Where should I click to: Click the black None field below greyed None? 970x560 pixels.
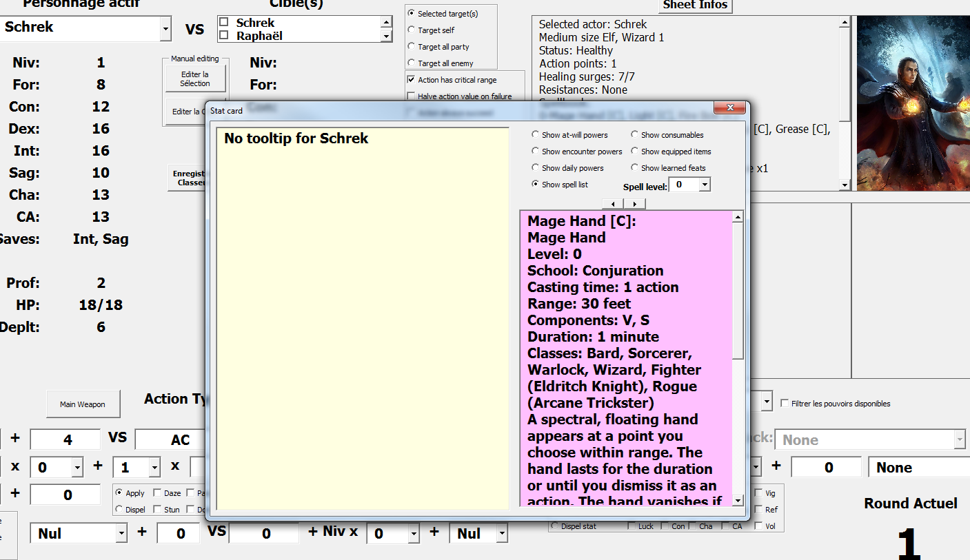coord(919,468)
